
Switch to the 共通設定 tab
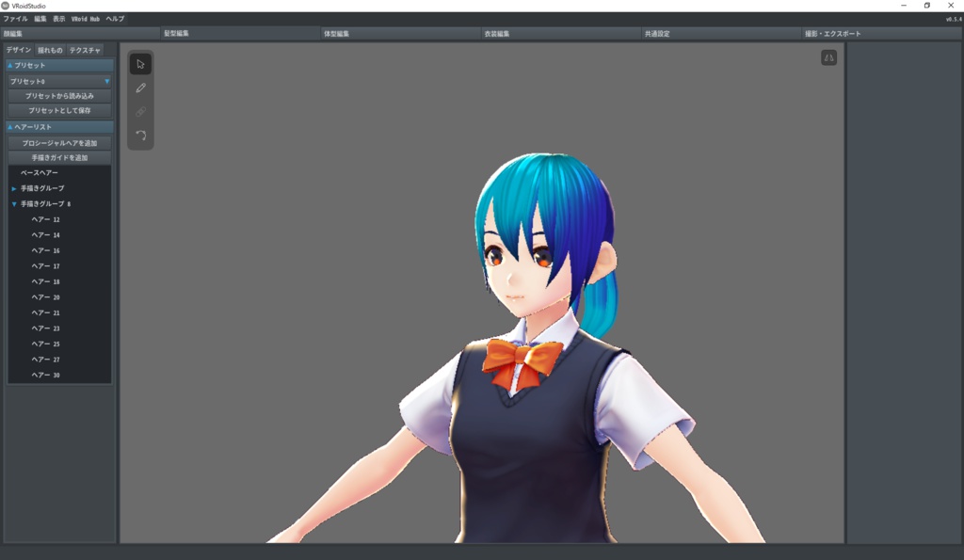tap(722, 34)
